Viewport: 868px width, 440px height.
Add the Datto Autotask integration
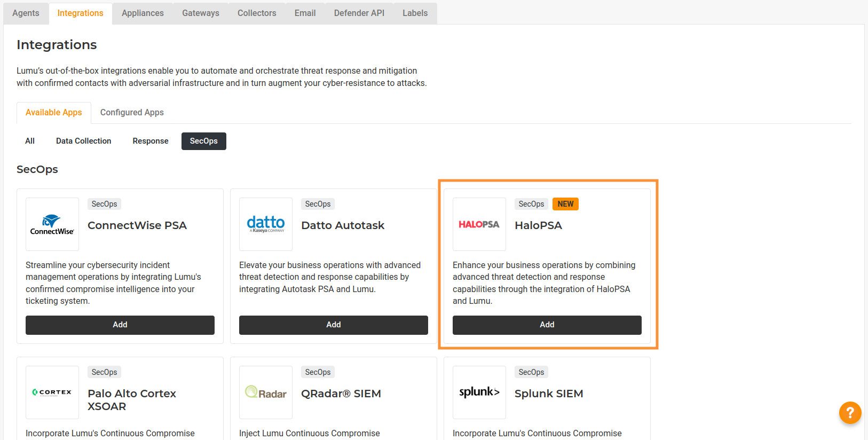pyautogui.click(x=334, y=325)
